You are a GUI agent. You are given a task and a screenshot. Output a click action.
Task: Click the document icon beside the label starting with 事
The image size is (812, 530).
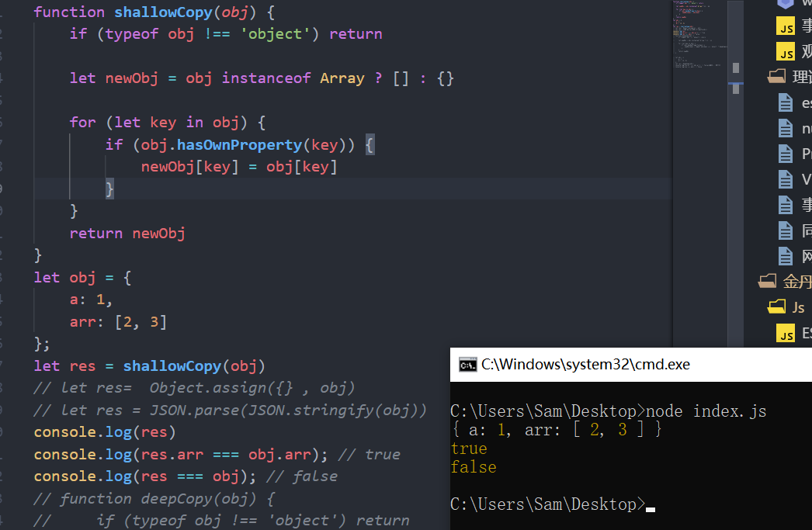tap(786, 204)
